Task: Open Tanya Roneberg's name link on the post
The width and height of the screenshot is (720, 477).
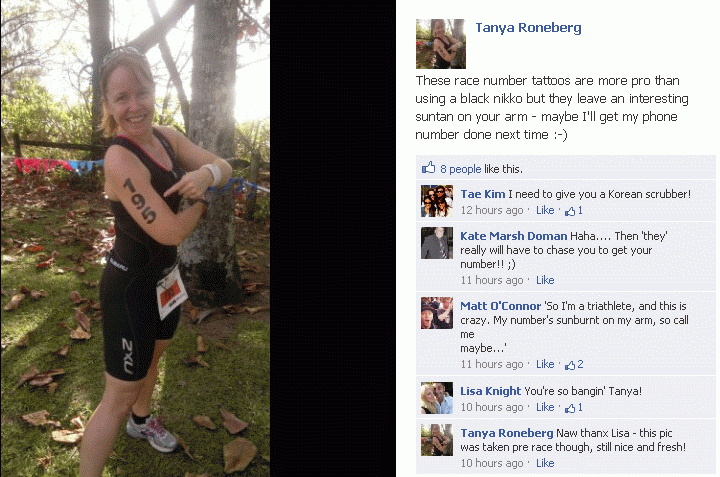Action: (x=528, y=28)
